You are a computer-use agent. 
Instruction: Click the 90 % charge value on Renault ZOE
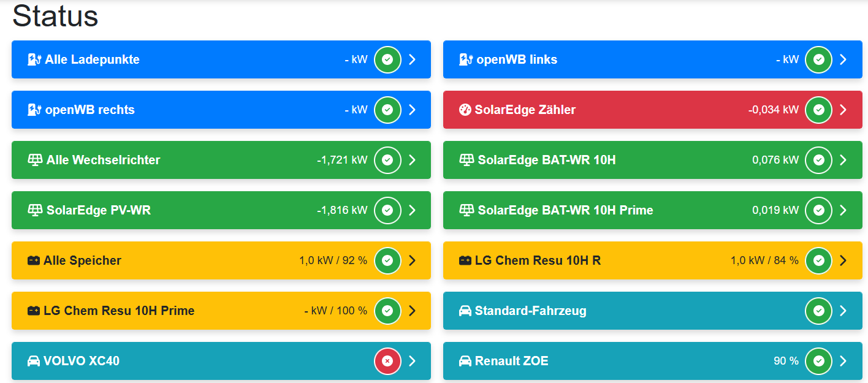pos(786,361)
